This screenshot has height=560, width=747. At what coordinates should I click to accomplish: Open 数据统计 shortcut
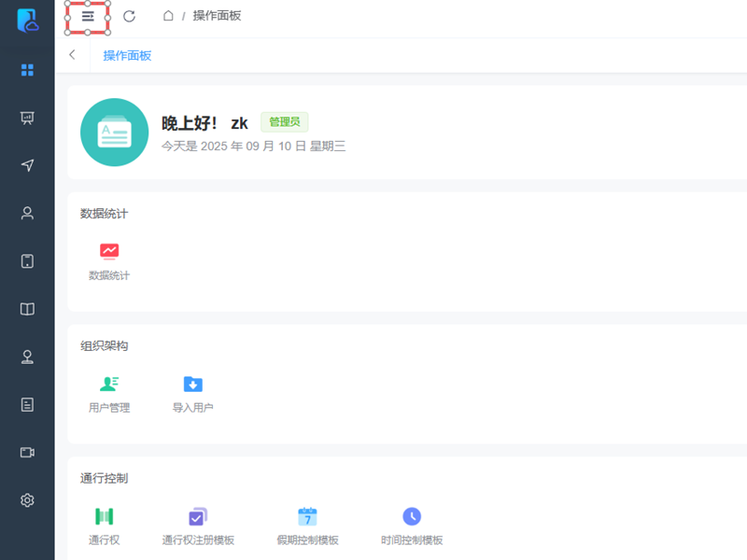pyautogui.click(x=109, y=260)
